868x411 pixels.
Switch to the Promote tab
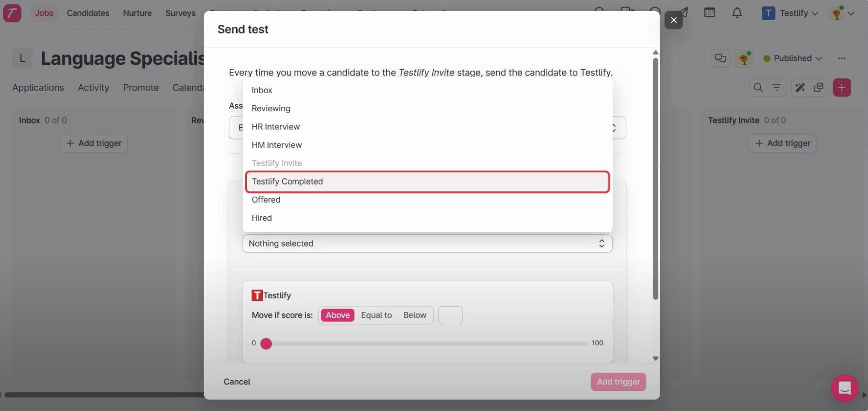pyautogui.click(x=141, y=88)
